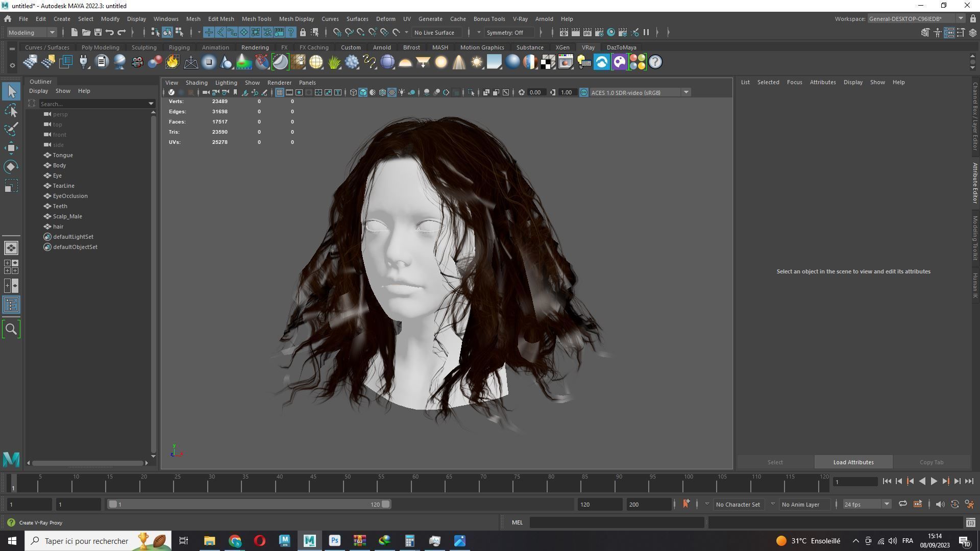Viewport: 980px width, 551px height.
Task: Open viewport Shading menu
Action: pos(197,83)
